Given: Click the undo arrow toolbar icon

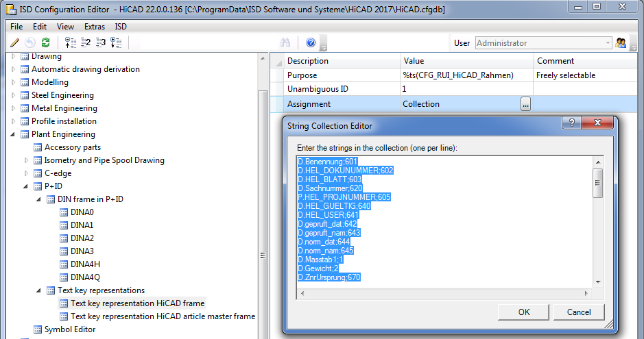Looking at the screenshot, I should (x=30, y=42).
